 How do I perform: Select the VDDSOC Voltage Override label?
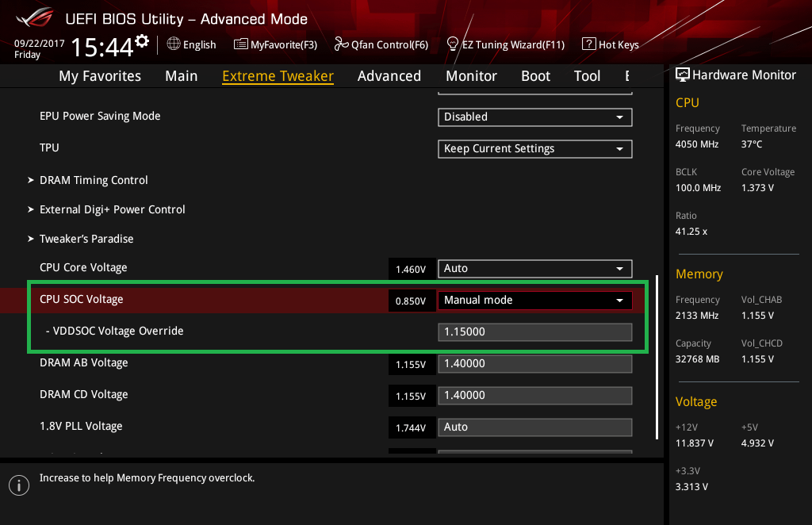tap(114, 331)
